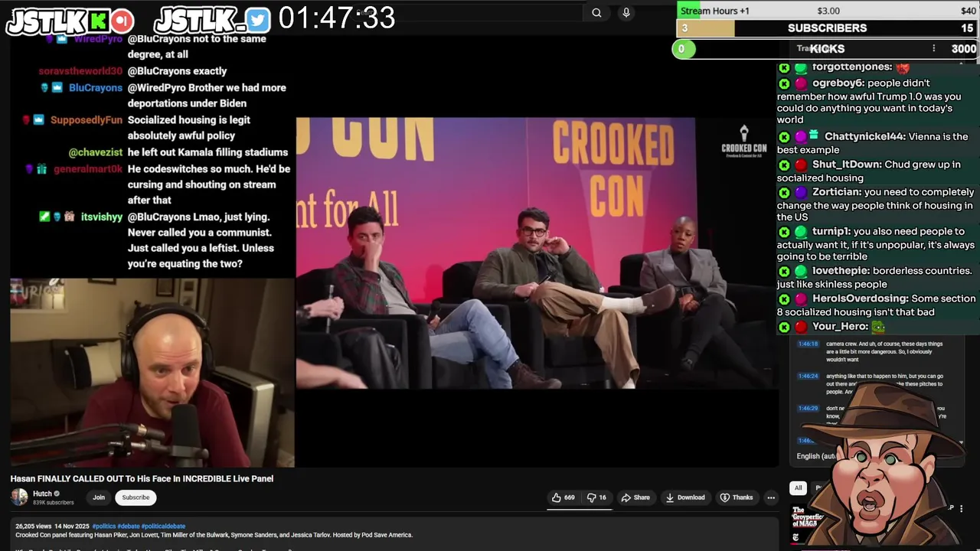The image size is (980, 551).
Task: Click the Kicks goal progress bar
Action: (827, 49)
